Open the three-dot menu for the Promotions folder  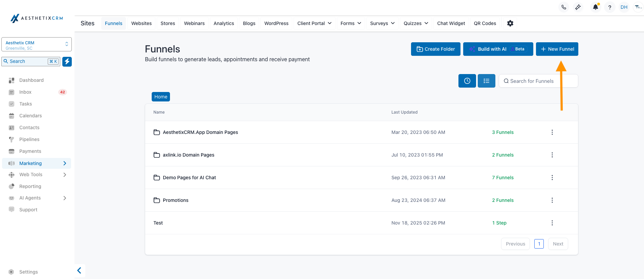552,200
